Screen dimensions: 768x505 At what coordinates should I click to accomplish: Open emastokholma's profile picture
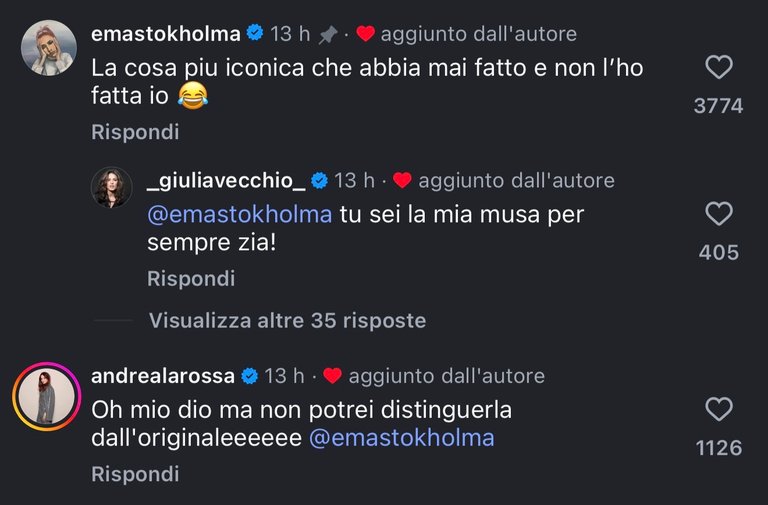click(x=48, y=48)
